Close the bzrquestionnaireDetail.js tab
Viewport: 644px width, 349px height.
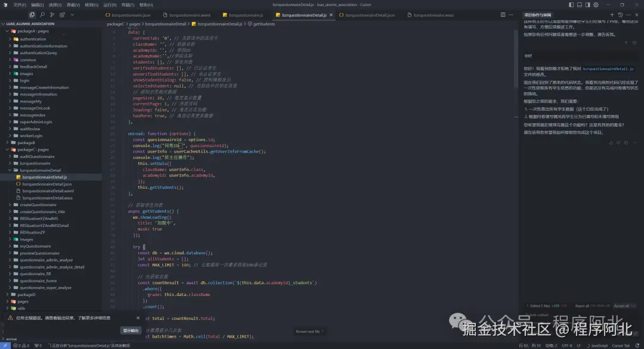[331, 15]
